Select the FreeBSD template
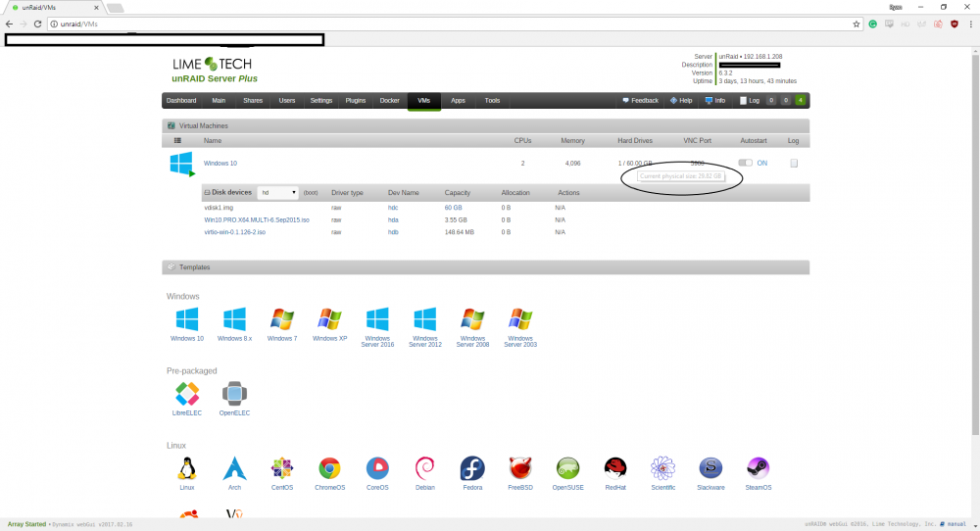 pyautogui.click(x=520, y=468)
